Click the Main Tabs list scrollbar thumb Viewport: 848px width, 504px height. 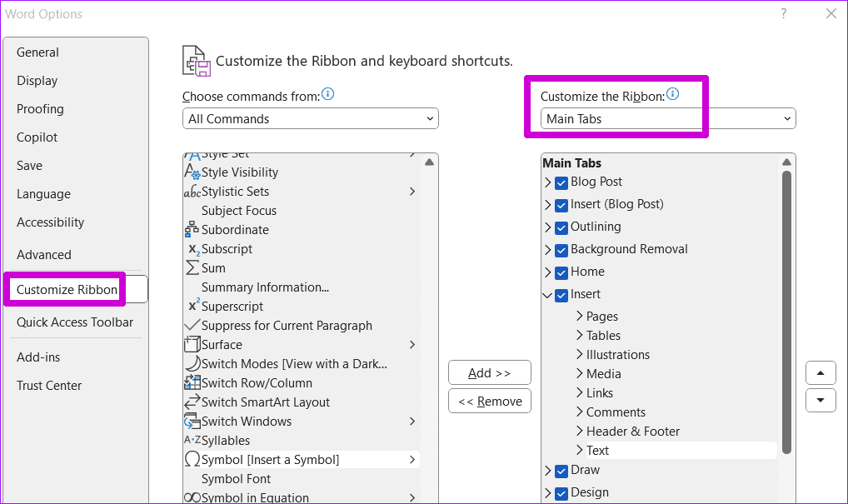(787, 312)
